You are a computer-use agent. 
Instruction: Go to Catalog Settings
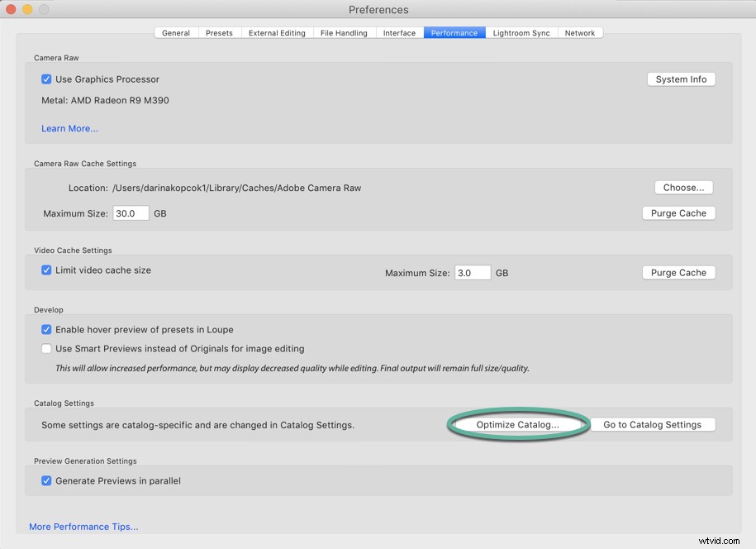653,424
